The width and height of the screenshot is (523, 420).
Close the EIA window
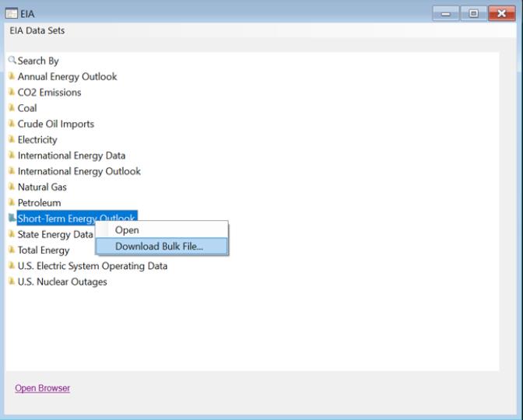click(502, 13)
